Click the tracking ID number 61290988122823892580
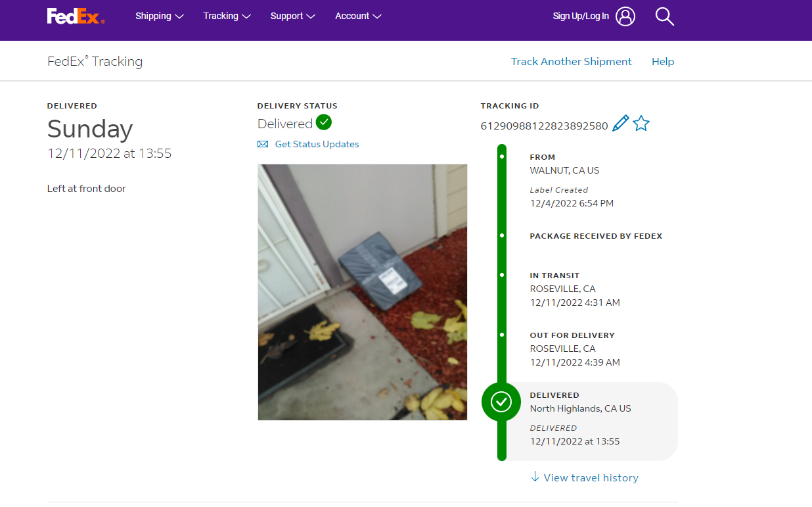The height and width of the screenshot is (507, 812). tap(544, 126)
